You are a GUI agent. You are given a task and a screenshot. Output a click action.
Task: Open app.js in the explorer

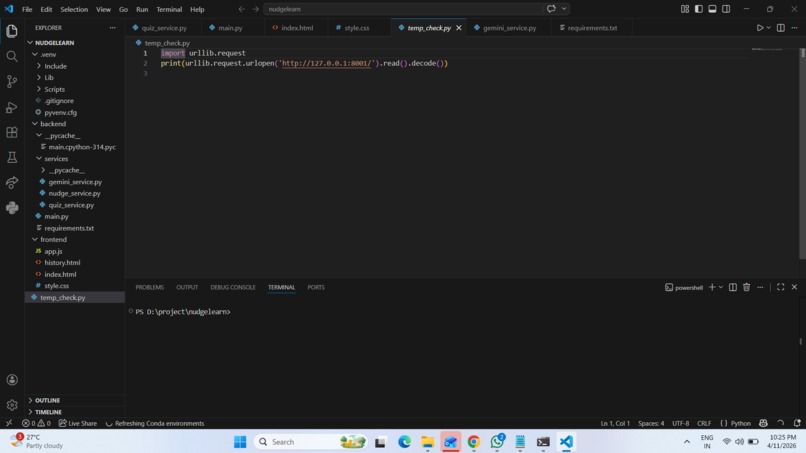tap(53, 251)
